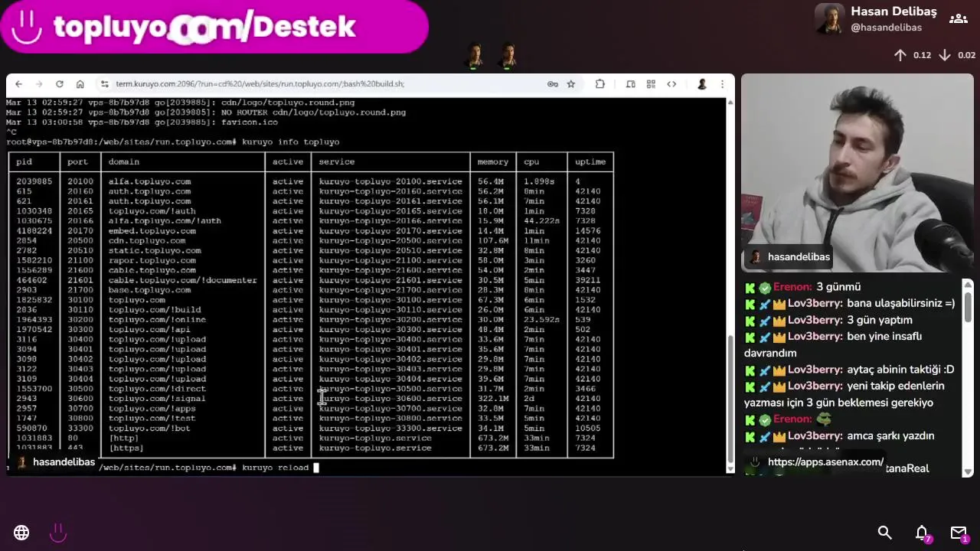This screenshot has width=980, height=551.
Task: View site information icon in address bar
Action: 104,84
